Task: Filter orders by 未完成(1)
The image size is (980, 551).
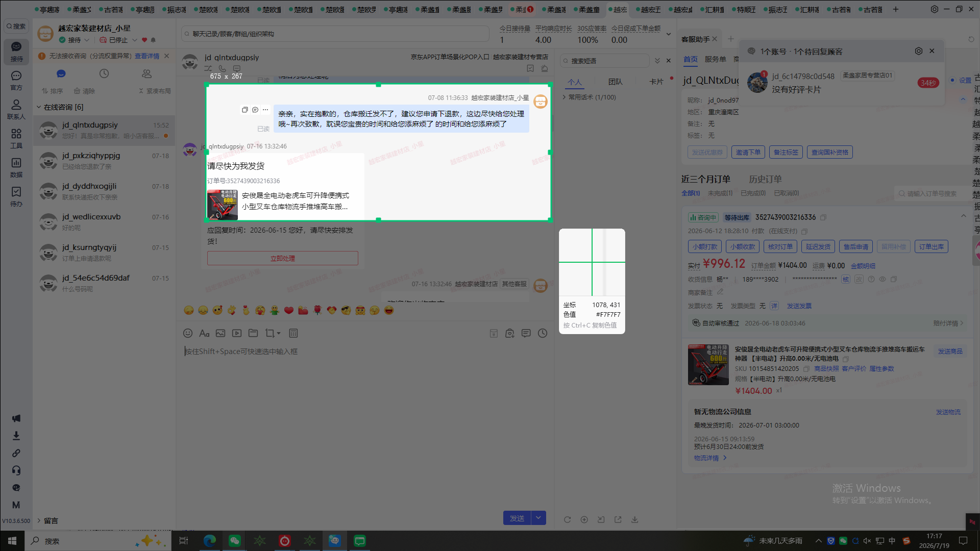Action: (x=720, y=193)
